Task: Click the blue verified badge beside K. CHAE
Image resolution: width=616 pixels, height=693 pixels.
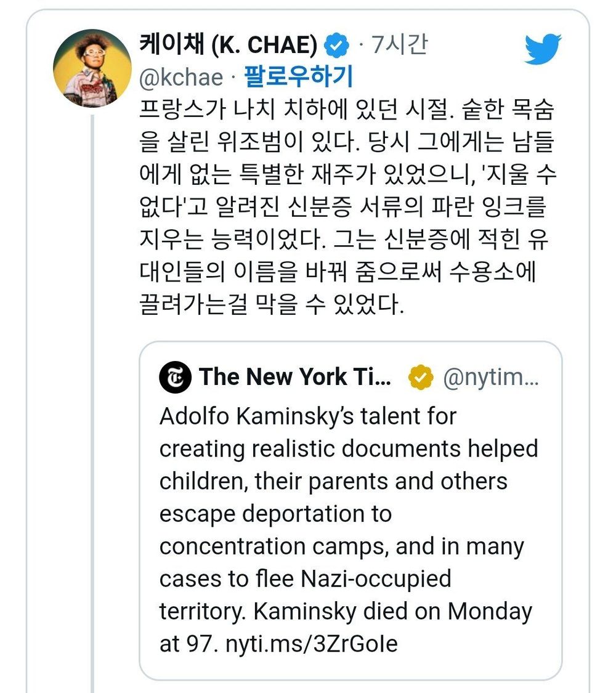Action: tap(336, 46)
